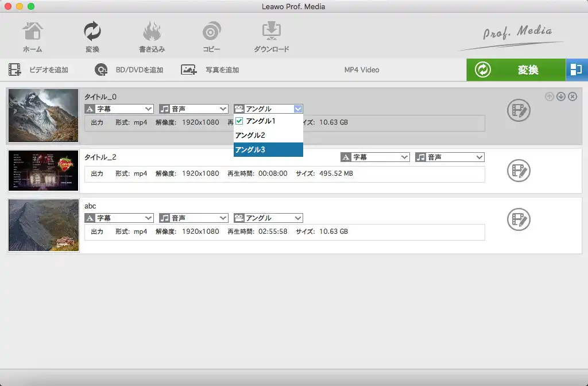Open the 字幕 dropdown for タイトル_0
The height and width of the screenshot is (386, 588).
click(x=119, y=109)
